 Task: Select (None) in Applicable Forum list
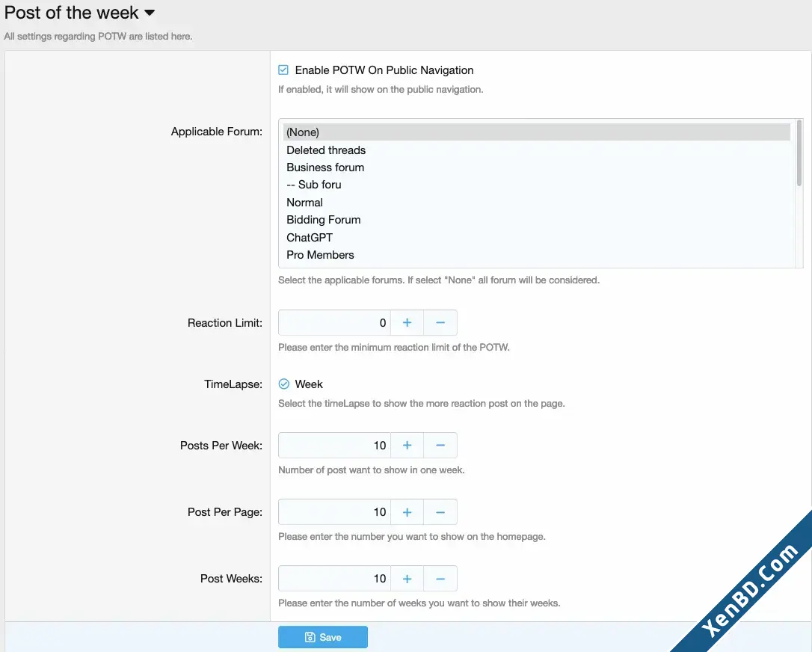537,132
